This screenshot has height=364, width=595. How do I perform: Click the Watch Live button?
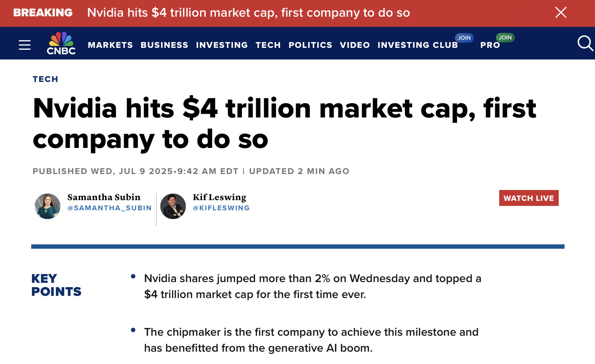[x=529, y=198]
